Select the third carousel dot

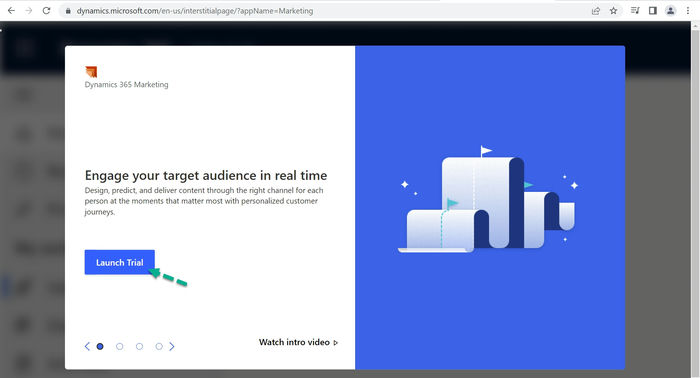(139, 346)
